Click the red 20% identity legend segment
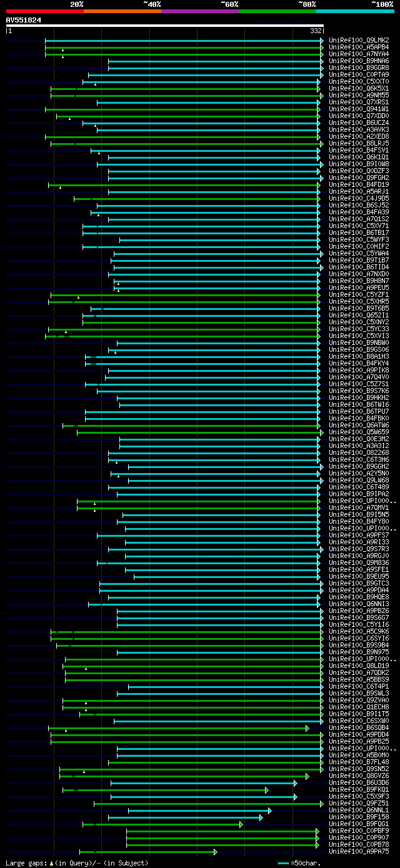Viewport: 400px width, 868px height. click(45, 11)
